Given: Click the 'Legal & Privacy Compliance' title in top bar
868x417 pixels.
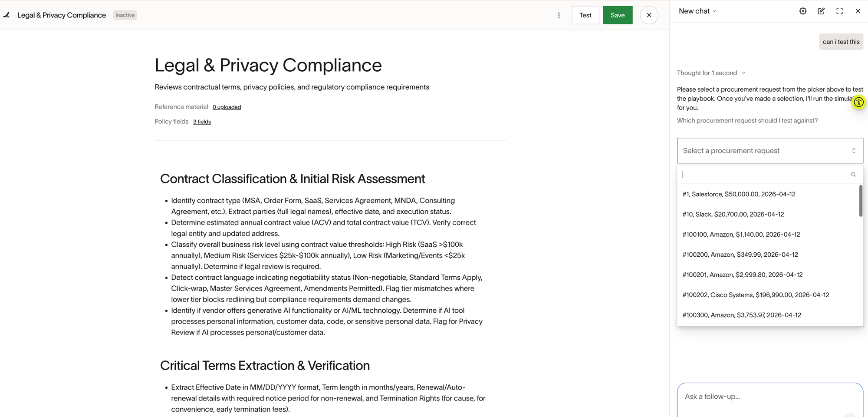Looking at the screenshot, I should click(62, 15).
